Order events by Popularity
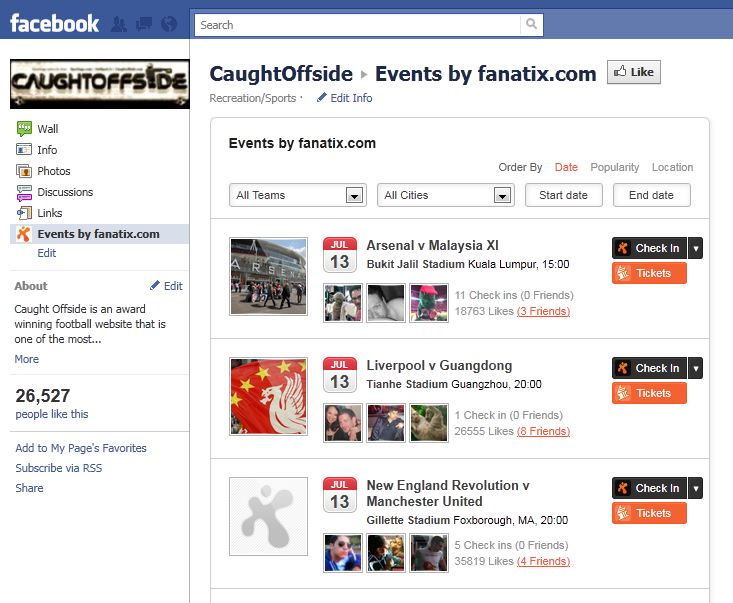Viewport: 733px width, 603px height. [x=614, y=167]
